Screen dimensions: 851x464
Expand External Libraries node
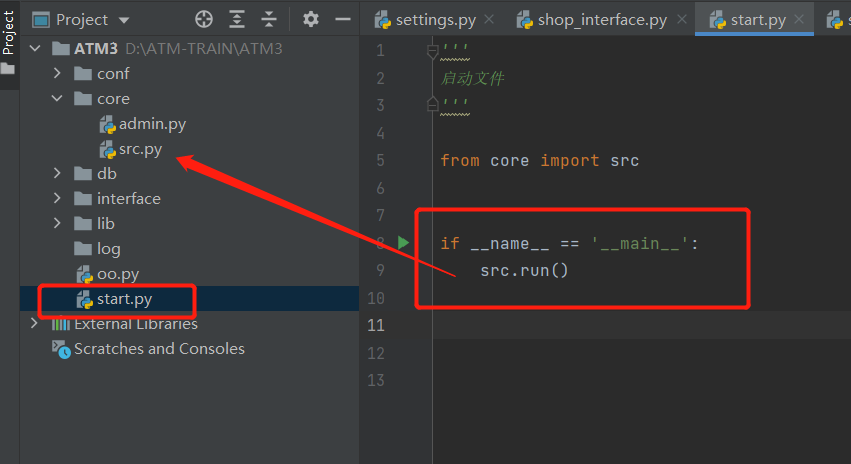(34, 323)
